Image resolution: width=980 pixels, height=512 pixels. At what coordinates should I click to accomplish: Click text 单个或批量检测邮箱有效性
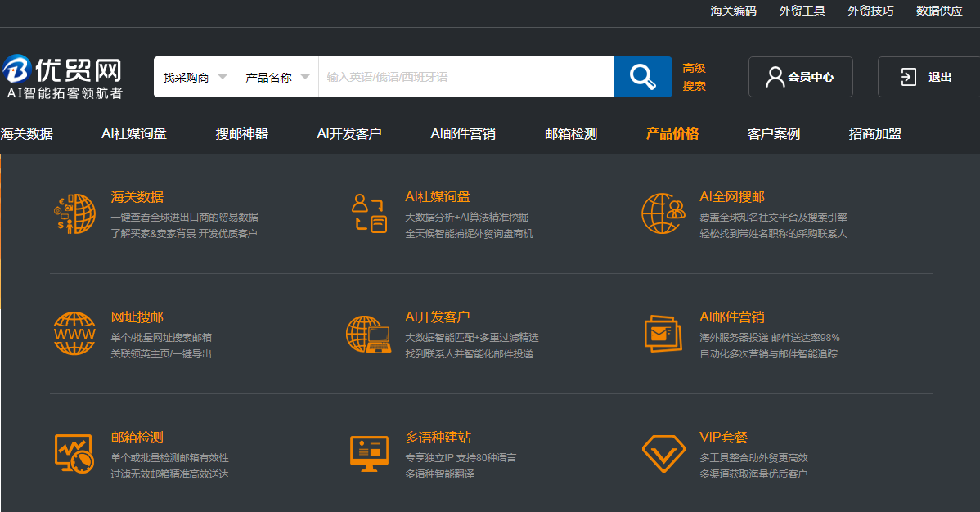click(170, 458)
